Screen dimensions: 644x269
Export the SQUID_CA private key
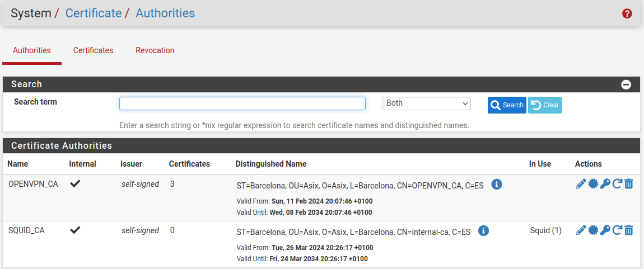pos(605,230)
